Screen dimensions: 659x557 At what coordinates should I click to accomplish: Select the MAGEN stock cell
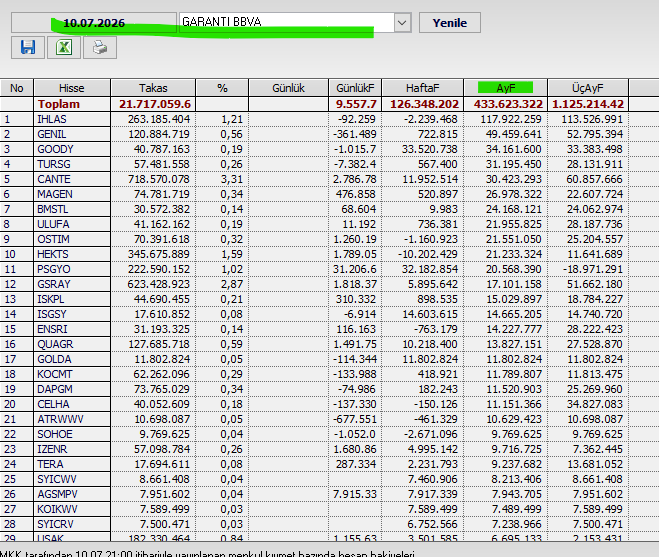click(72, 194)
